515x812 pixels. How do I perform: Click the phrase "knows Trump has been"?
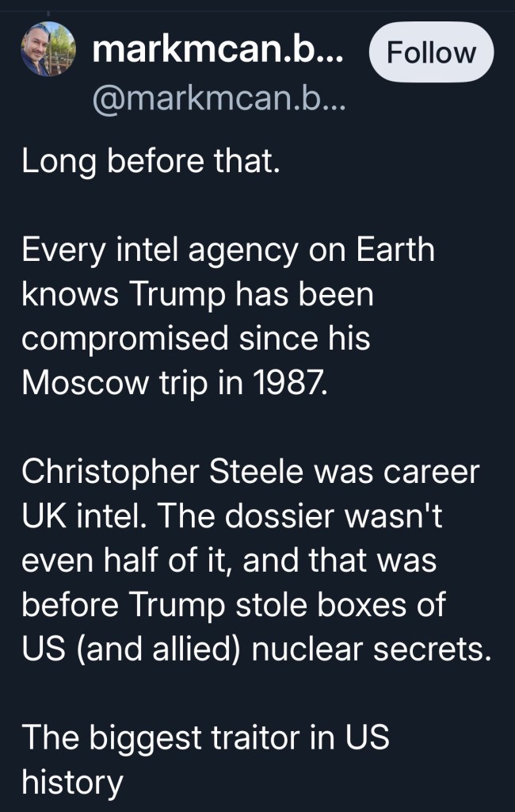point(197,295)
